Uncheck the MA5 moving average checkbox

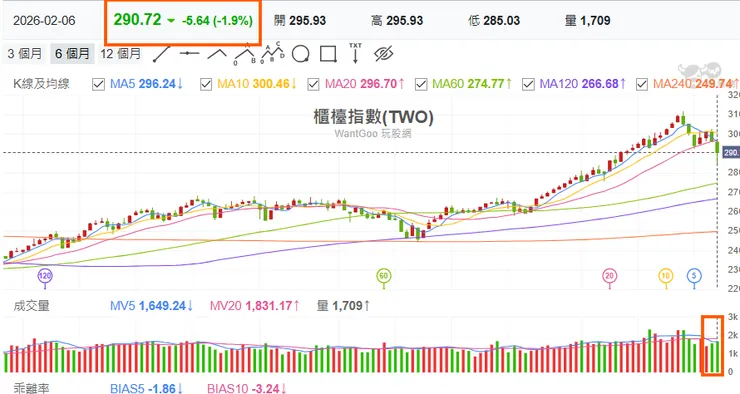pyautogui.click(x=98, y=84)
